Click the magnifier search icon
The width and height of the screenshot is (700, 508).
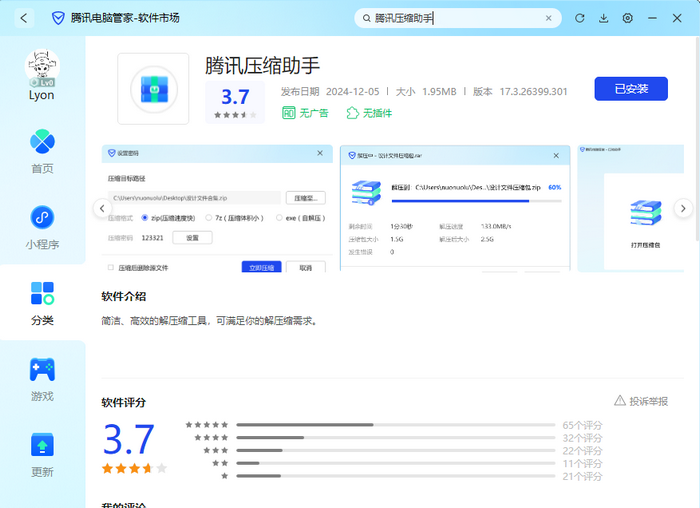367,18
